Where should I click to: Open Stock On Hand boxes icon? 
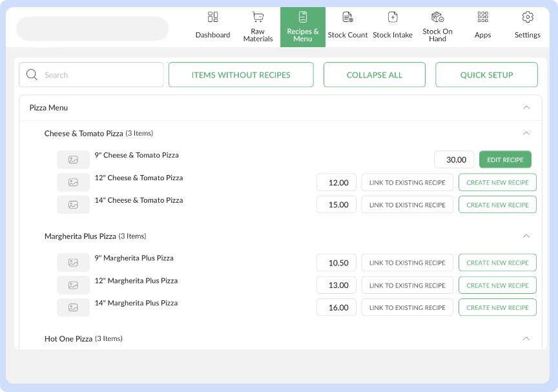point(437,17)
